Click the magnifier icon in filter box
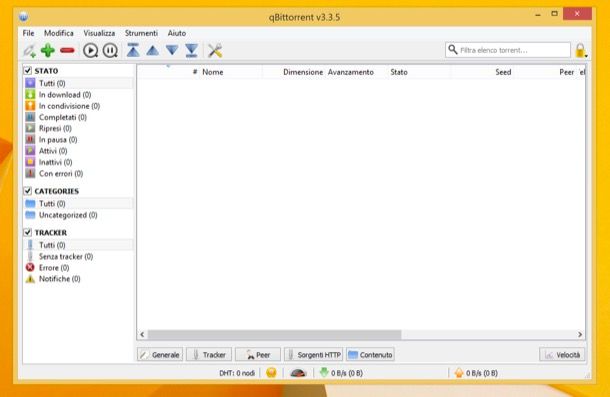The image size is (610, 397). coord(452,50)
